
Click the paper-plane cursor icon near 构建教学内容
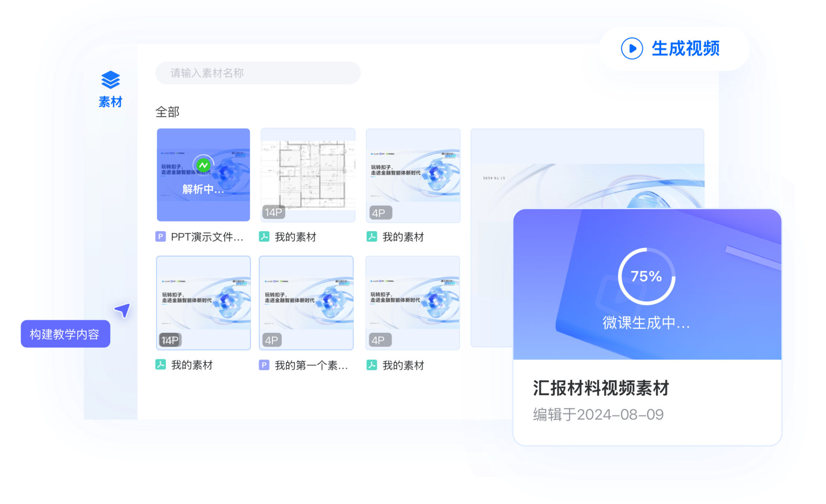pyautogui.click(x=123, y=309)
